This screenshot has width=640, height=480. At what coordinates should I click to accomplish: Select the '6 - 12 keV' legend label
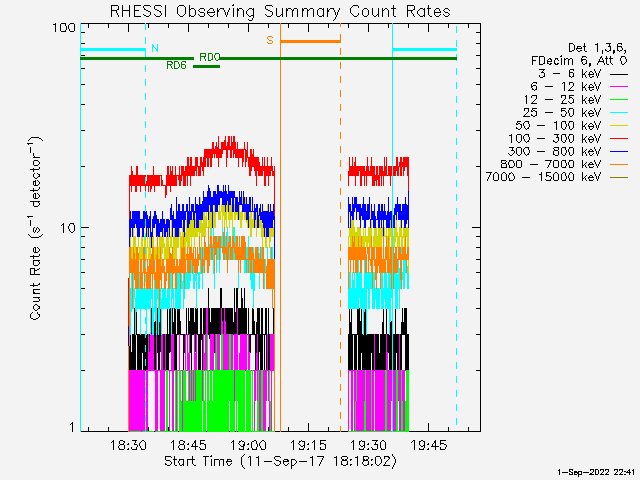566,87
